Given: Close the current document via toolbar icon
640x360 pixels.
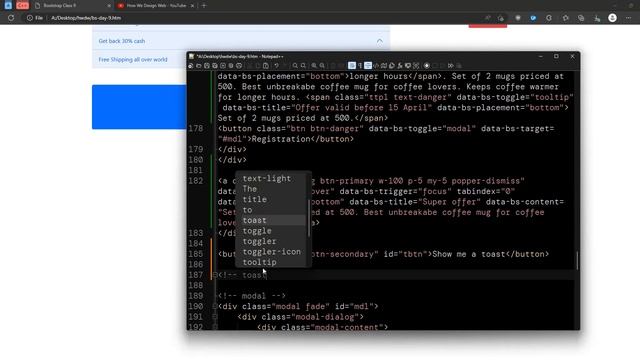Looking at the screenshot, I should coord(222,66).
